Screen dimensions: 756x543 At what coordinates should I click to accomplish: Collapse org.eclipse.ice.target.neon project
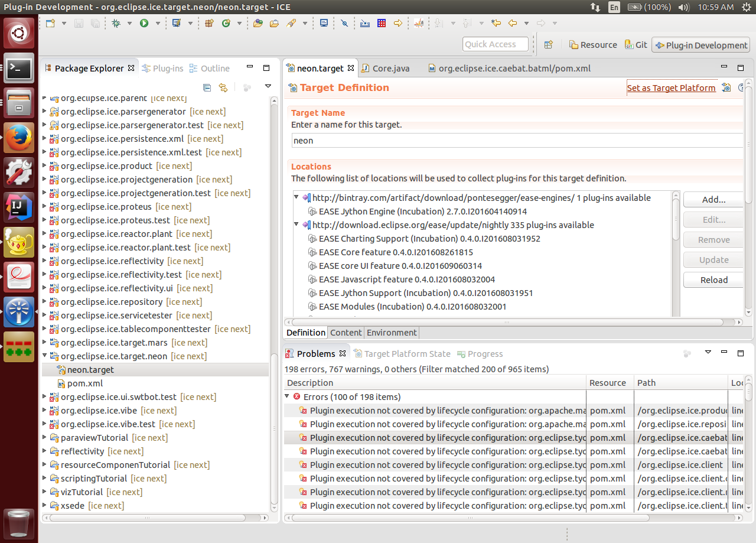pyautogui.click(x=45, y=356)
